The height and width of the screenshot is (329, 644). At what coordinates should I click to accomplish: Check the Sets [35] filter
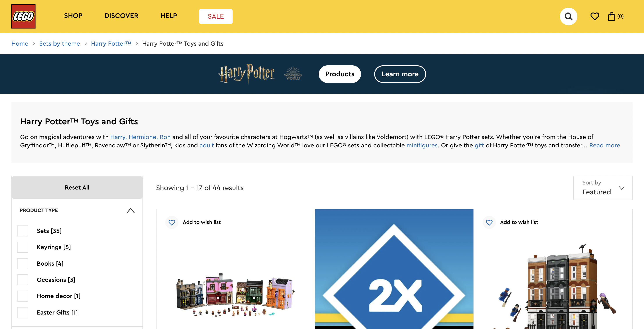click(x=23, y=231)
